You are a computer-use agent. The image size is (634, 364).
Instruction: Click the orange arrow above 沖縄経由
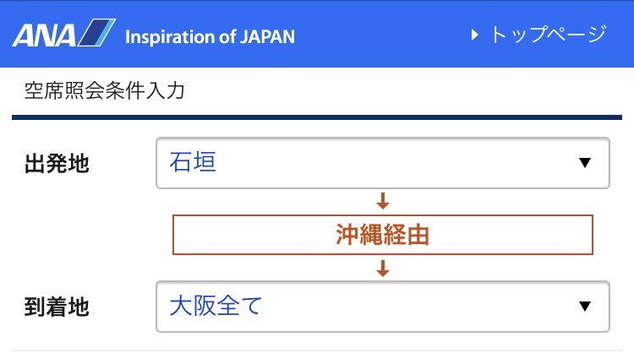(x=382, y=200)
